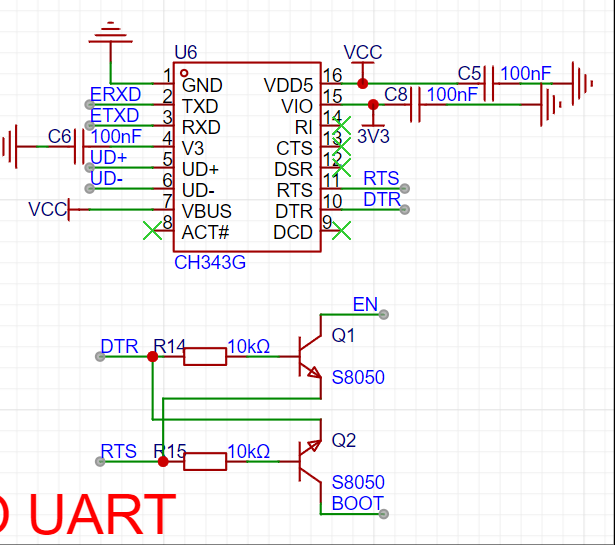Click the R14 designator

pos(169,347)
